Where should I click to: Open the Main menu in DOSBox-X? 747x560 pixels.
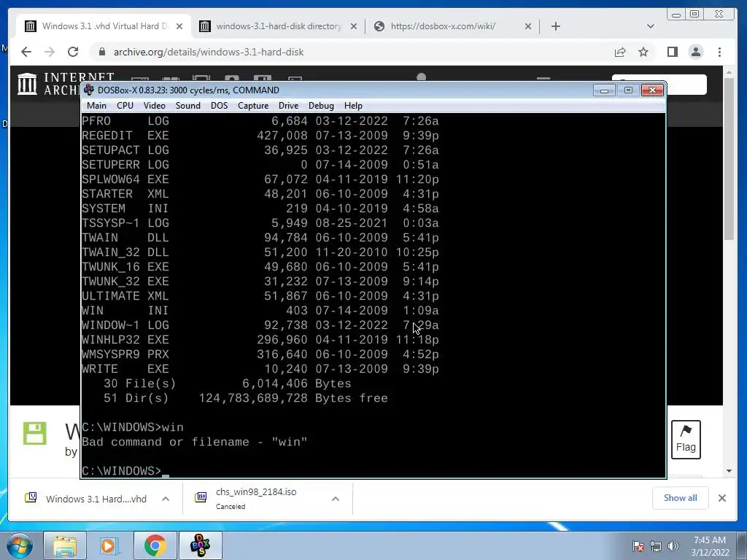96,106
